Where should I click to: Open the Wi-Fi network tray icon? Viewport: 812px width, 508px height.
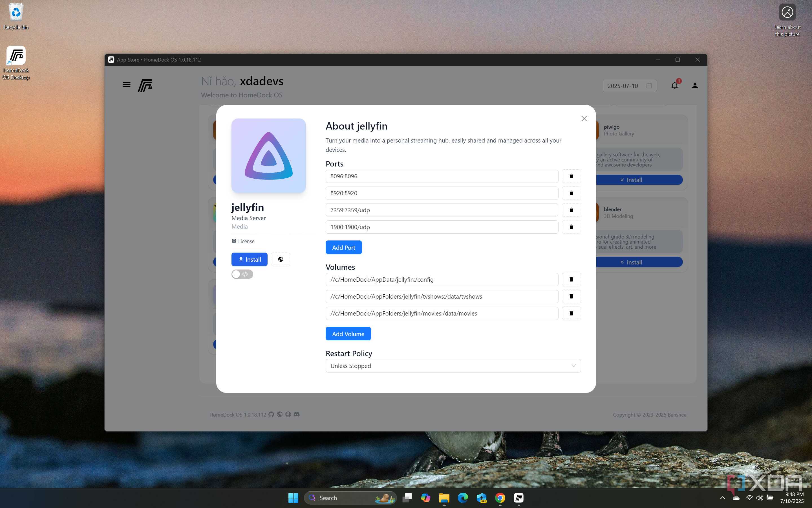pyautogui.click(x=749, y=498)
